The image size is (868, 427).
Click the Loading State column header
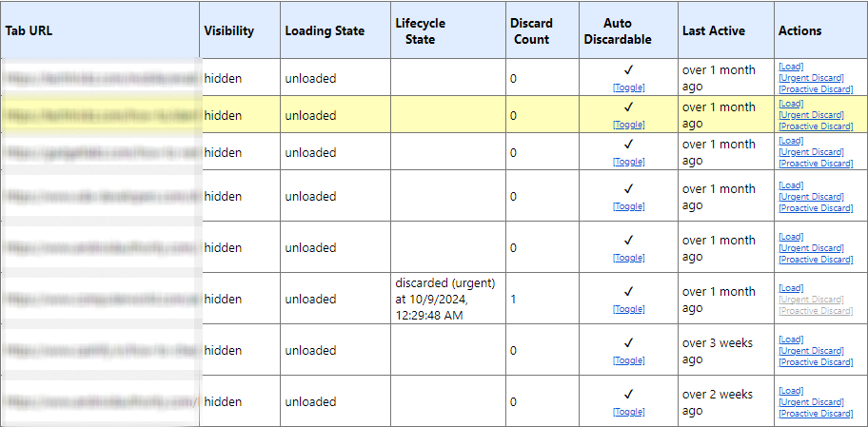click(324, 30)
